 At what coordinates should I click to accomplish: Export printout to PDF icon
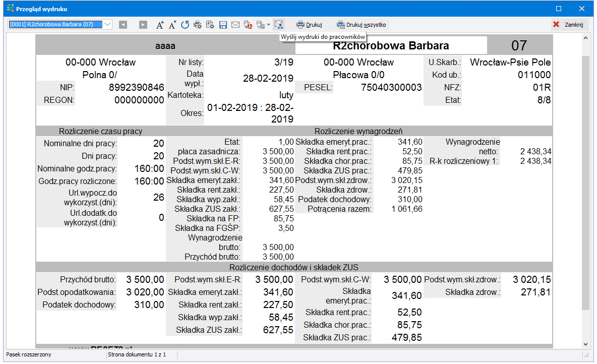pyautogui.click(x=248, y=24)
